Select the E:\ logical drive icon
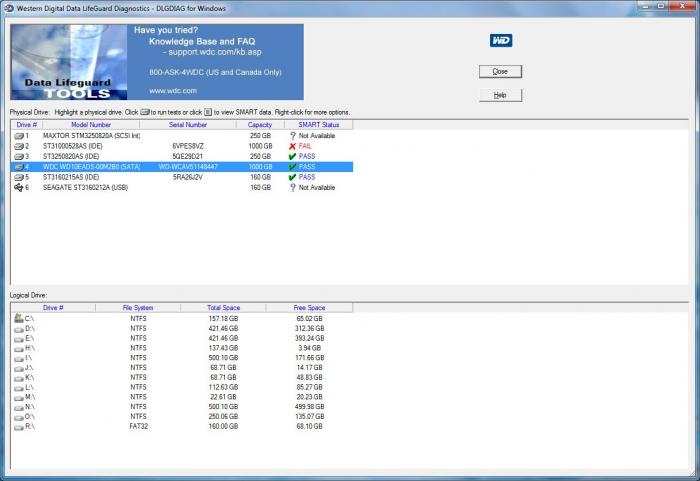 point(19,339)
